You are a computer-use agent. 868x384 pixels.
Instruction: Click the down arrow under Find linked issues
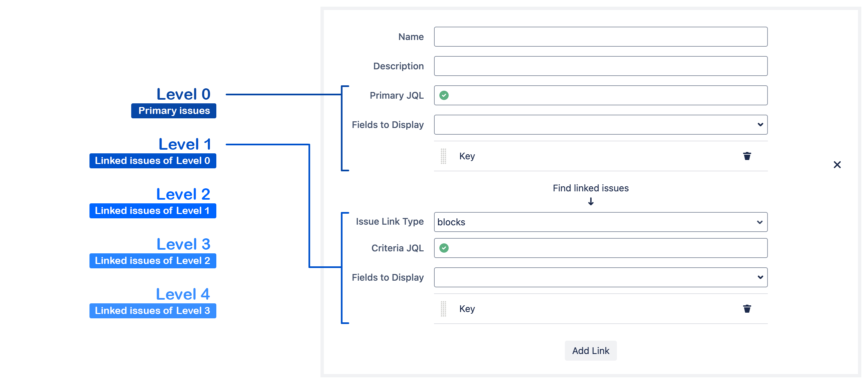click(x=591, y=201)
